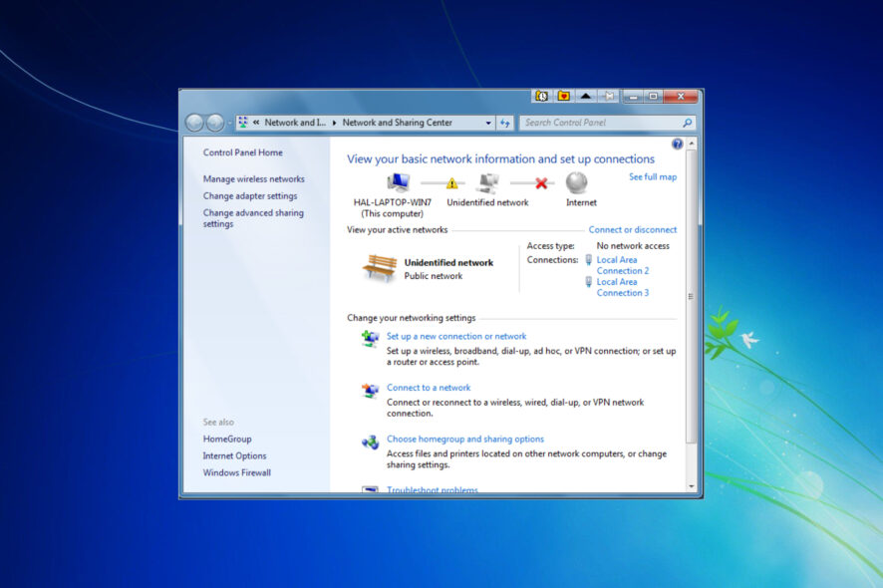This screenshot has height=588, width=883.
Task: Click the homegroup sharing icon
Action: 369,441
